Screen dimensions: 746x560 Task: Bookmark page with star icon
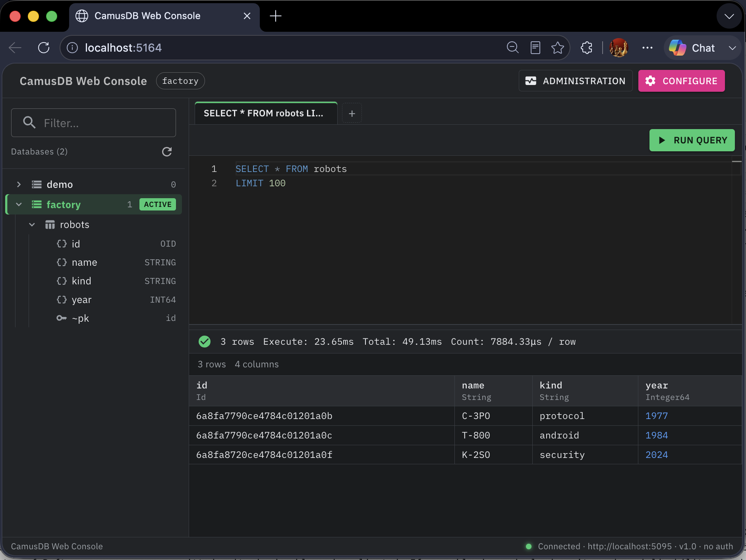558,48
